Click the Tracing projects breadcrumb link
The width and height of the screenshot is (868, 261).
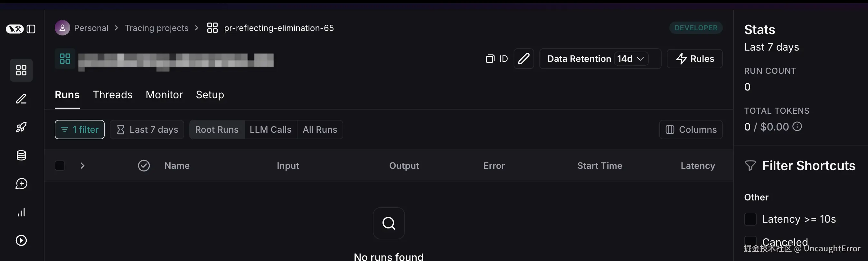click(157, 28)
